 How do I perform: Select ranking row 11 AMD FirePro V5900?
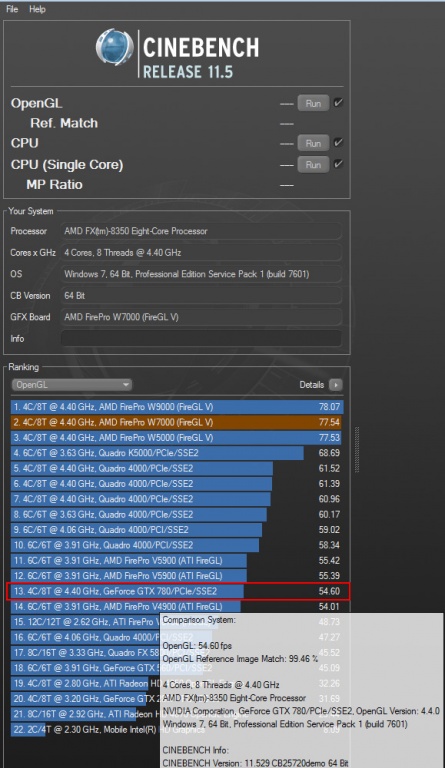176,560
